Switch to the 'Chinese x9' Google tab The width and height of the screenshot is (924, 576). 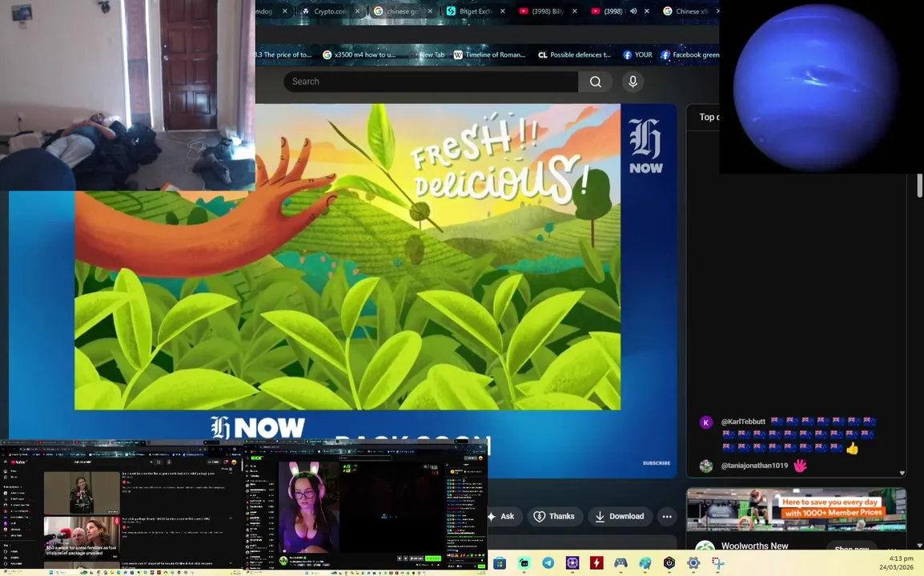[689, 11]
